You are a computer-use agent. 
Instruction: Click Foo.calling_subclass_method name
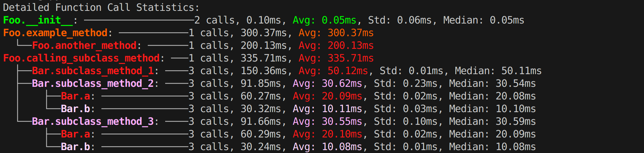tap(81, 58)
